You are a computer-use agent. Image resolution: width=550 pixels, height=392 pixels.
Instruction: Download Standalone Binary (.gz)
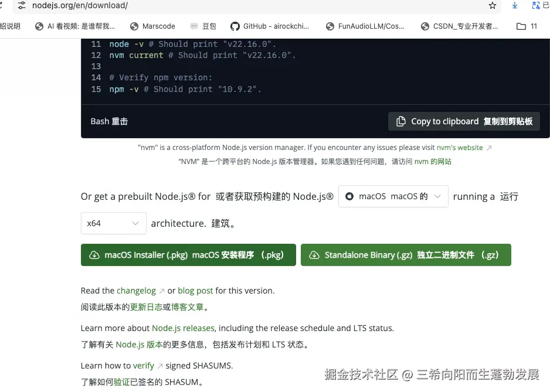coord(406,255)
